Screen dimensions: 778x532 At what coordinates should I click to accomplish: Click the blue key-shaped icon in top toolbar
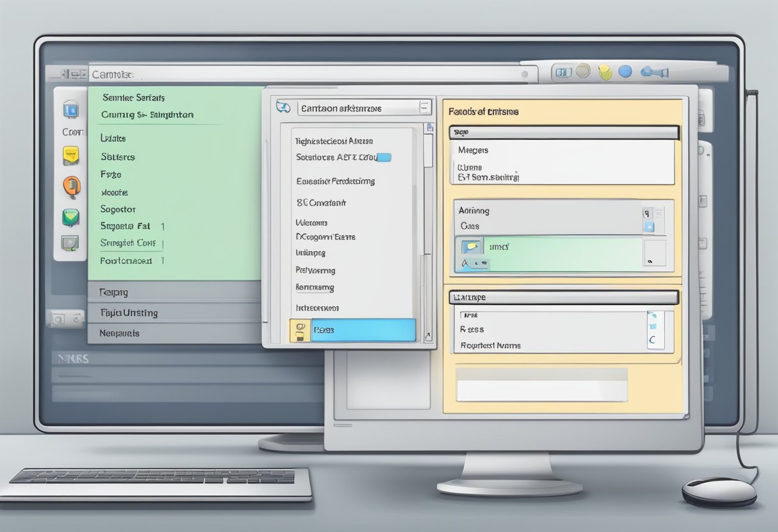click(654, 72)
